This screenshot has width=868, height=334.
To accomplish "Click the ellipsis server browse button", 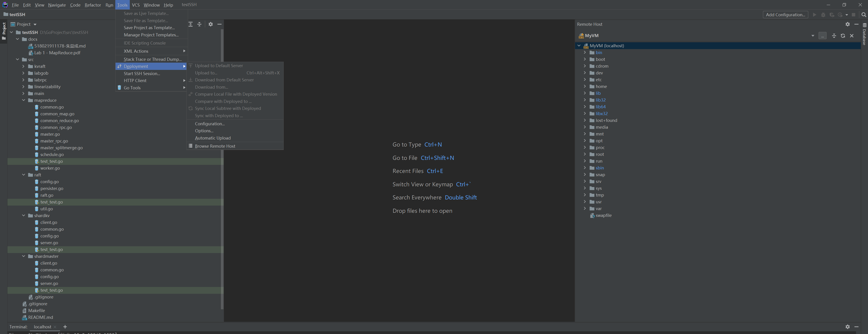I will pos(823,36).
